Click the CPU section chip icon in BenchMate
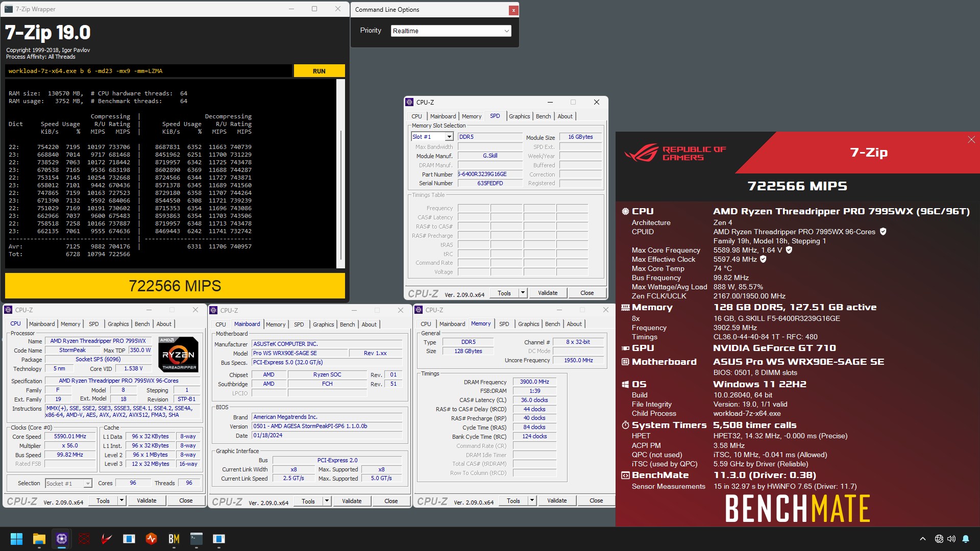The width and height of the screenshot is (980, 551). point(625,211)
